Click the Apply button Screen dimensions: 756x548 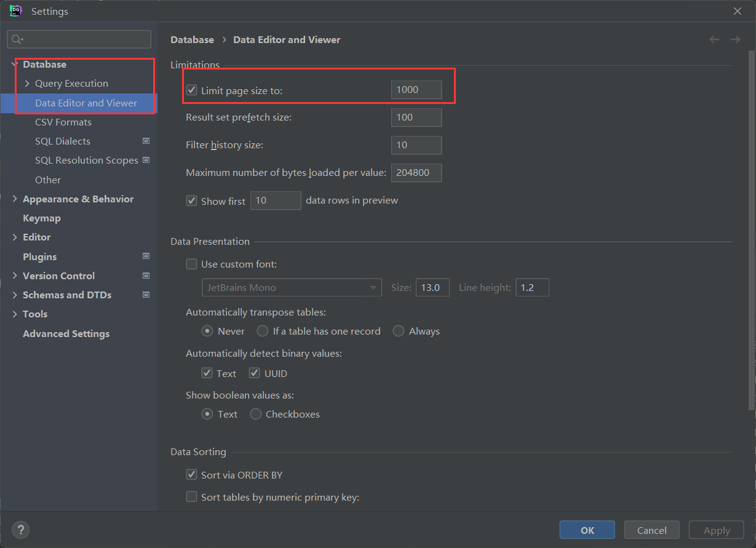click(x=717, y=530)
